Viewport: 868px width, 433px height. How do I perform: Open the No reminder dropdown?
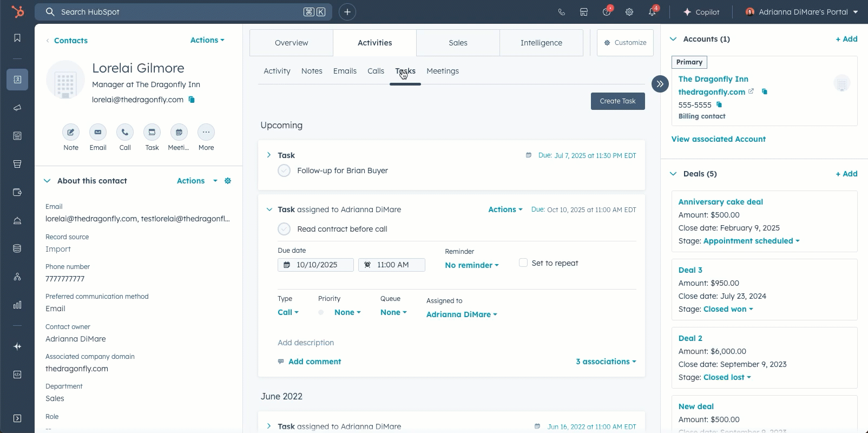(x=471, y=265)
